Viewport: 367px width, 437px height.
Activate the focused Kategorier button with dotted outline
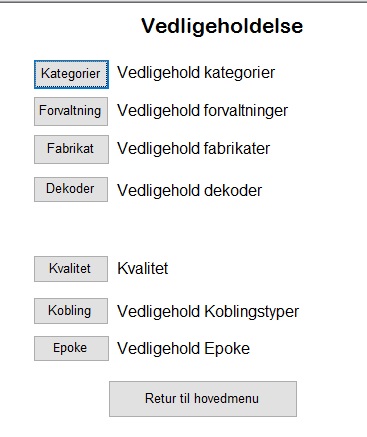pyautogui.click(x=71, y=74)
